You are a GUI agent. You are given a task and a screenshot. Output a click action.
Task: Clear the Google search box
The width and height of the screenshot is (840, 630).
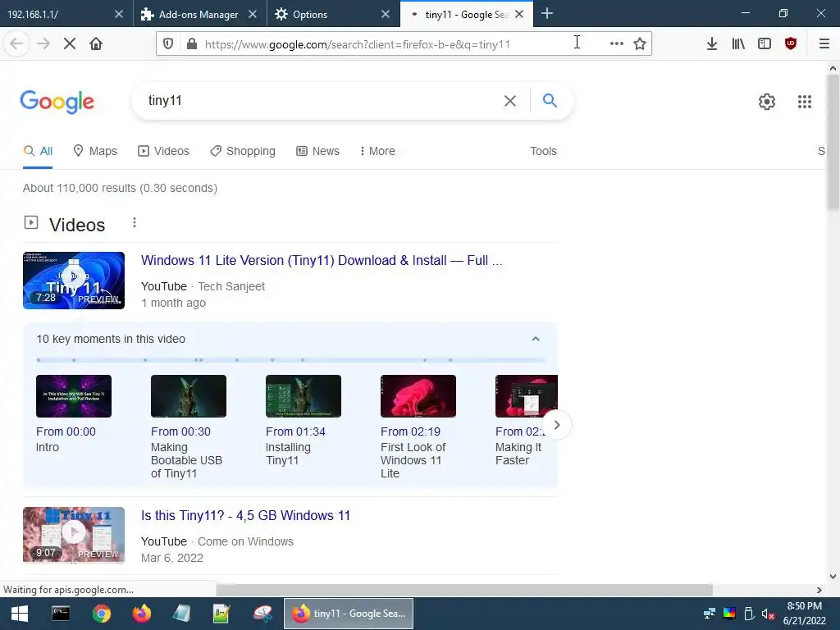[510, 101]
